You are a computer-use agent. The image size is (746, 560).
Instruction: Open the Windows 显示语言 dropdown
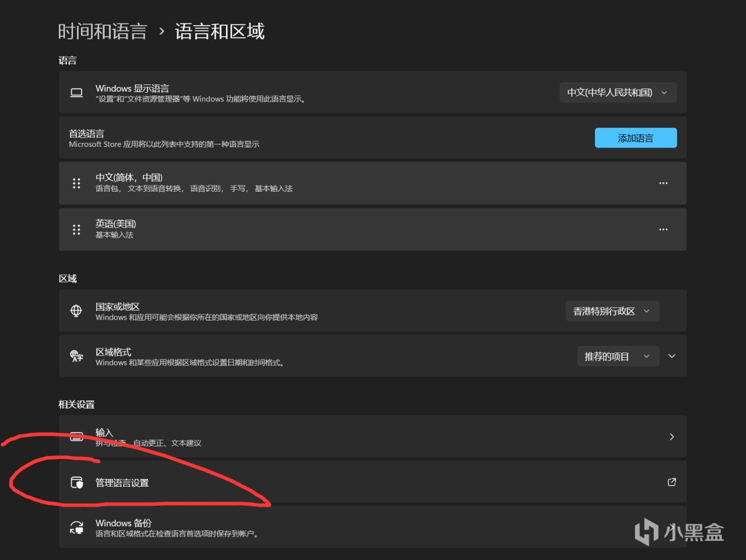[x=618, y=93]
